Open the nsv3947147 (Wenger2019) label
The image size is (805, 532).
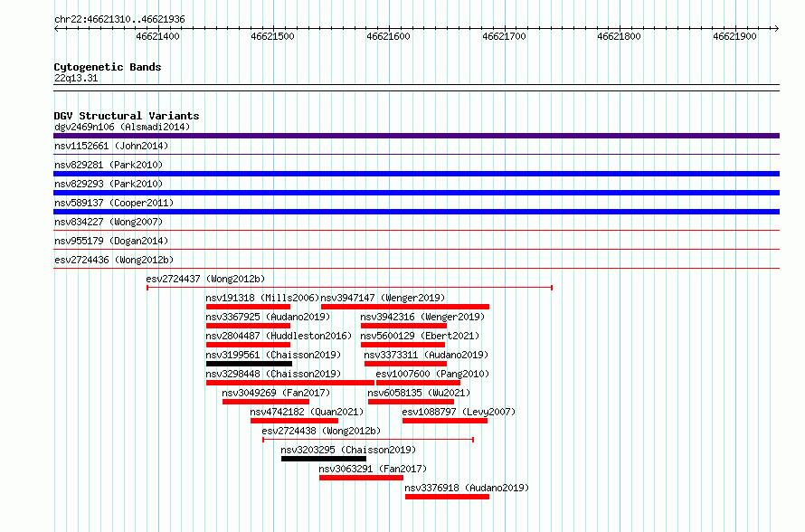(x=383, y=298)
